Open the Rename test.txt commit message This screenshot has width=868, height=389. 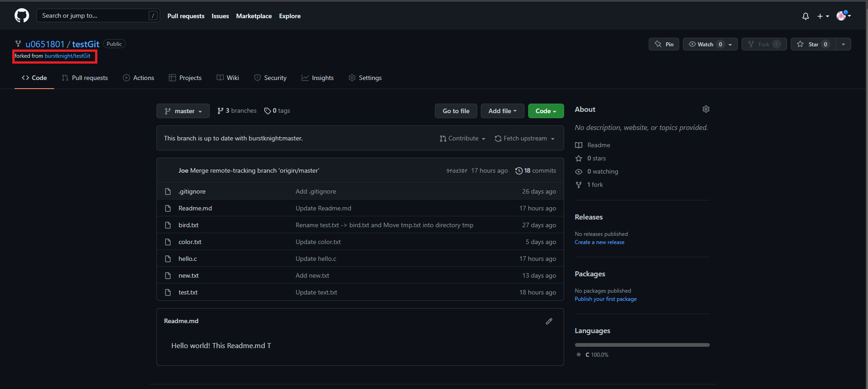[384, 225]
